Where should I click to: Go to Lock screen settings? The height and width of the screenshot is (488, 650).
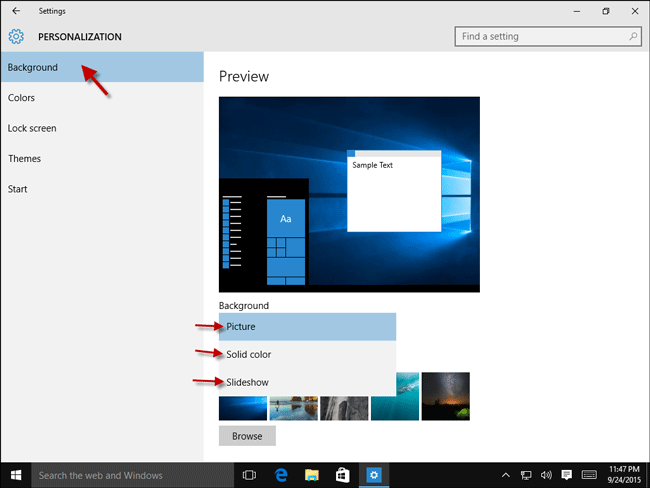pyautogui.click(x=102, y=128)
